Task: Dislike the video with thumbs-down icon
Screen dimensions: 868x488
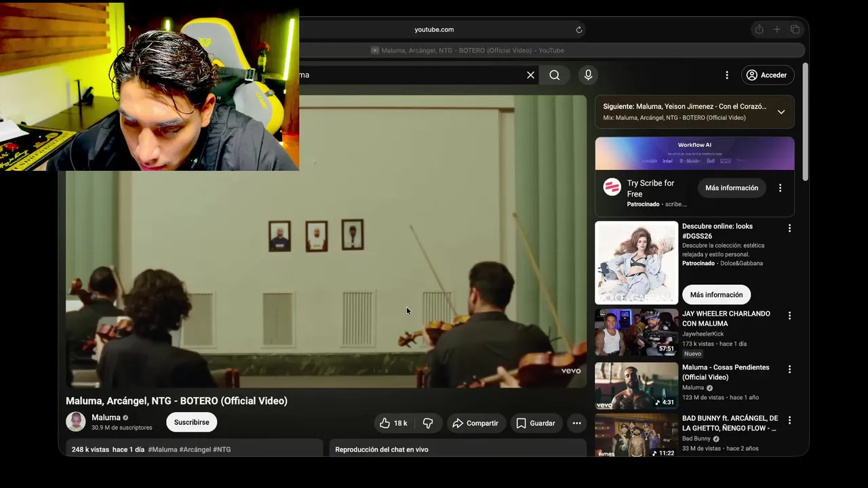Action: (x=428, y=423)
